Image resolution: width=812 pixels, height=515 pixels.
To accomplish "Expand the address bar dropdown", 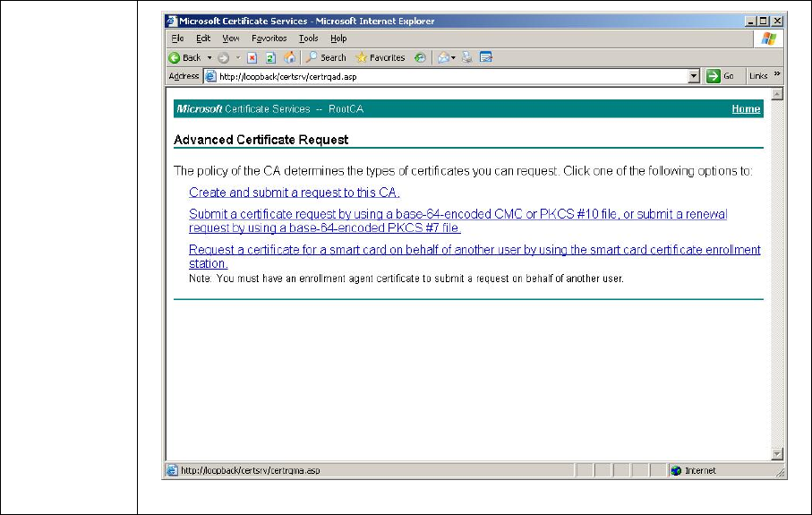I will [x=694, y=77].
